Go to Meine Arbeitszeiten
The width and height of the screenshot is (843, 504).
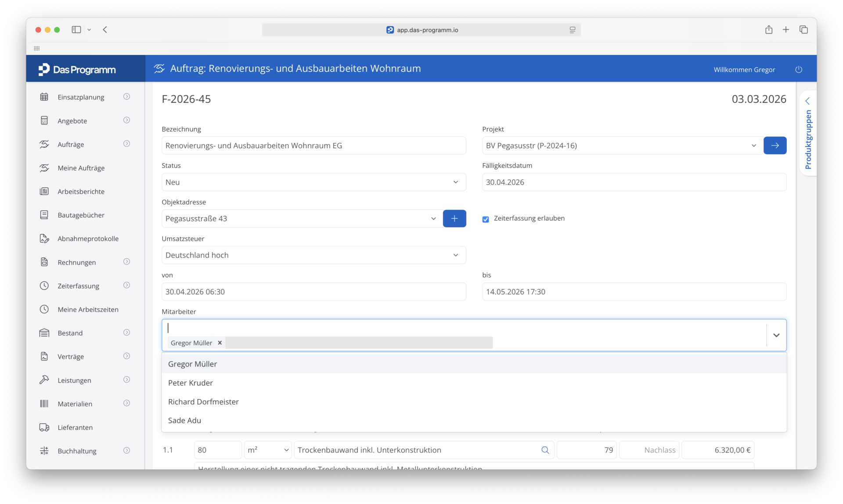(x=88, y=309)
